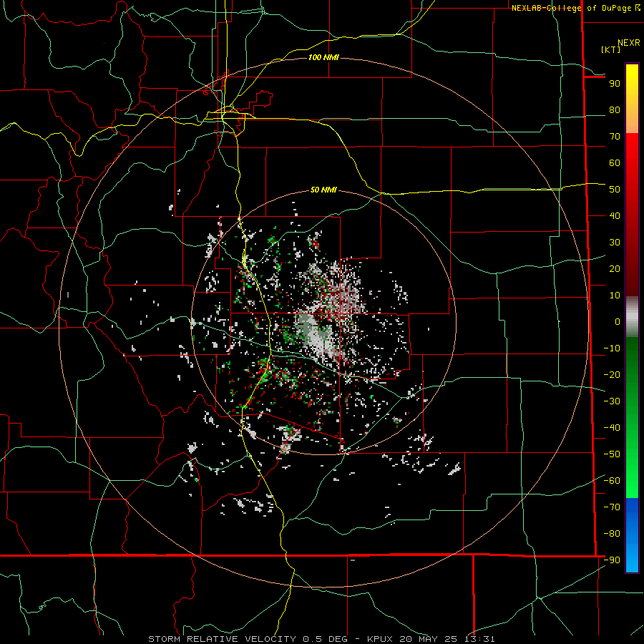Click the -90 value on the velocity scale
This screenshot has height=644, width=644.
(612, 560)
